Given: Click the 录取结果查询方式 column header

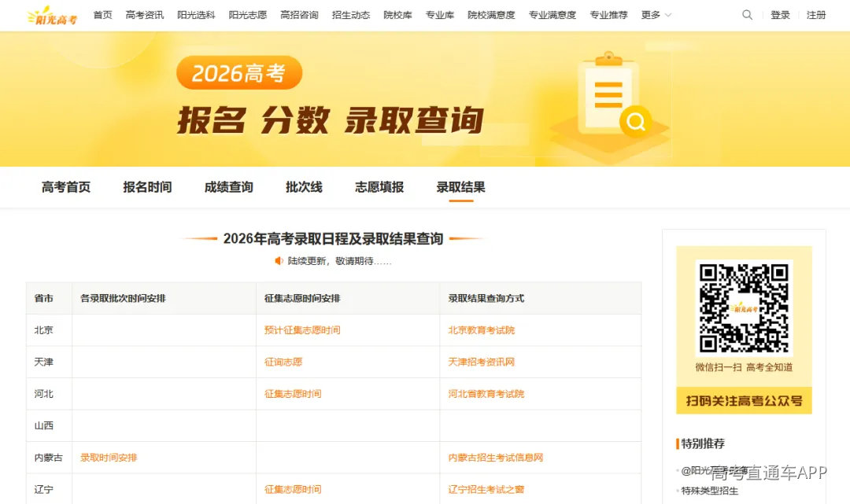Looking at the screenshot, I should [486, 298].
